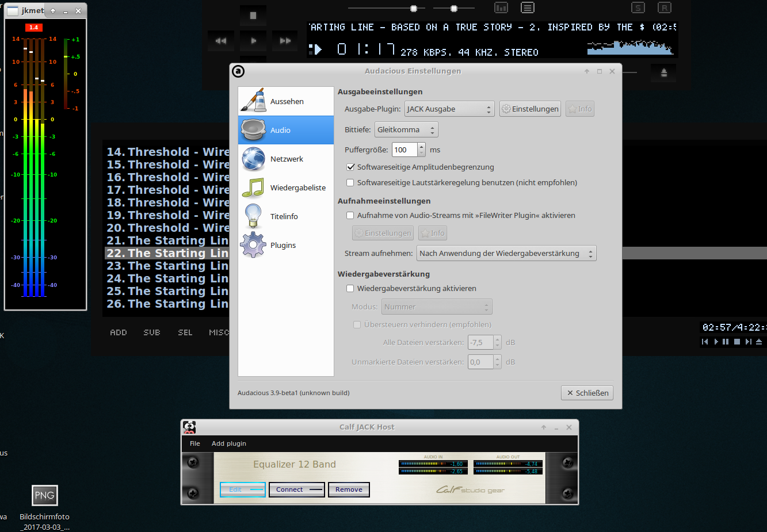Close the dialog with Schließen

pyautogui.click(x=587, y=393)
